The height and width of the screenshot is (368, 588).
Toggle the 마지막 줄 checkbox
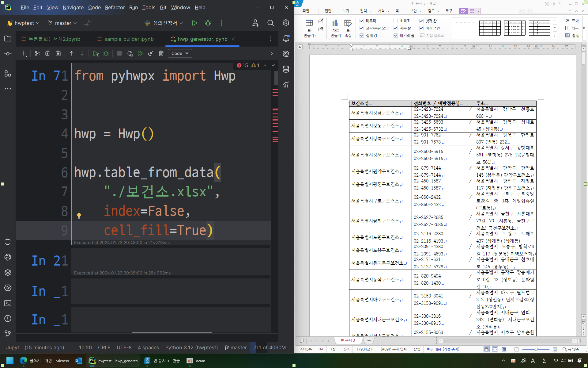[396, 36]
